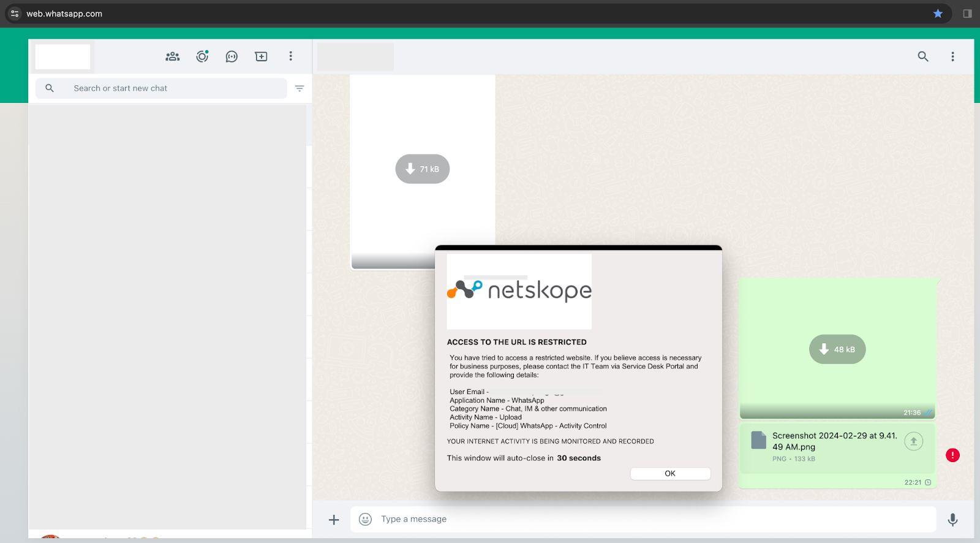
Task: Click the contact name header in chat
Action: [x=355, y=56]
